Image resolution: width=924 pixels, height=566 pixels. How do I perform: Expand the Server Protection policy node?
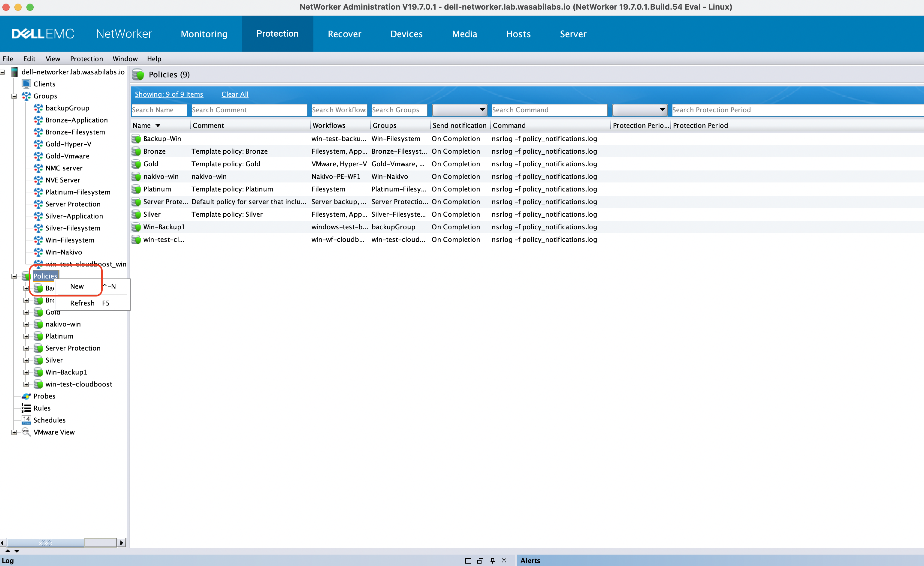tap(26, 349)
